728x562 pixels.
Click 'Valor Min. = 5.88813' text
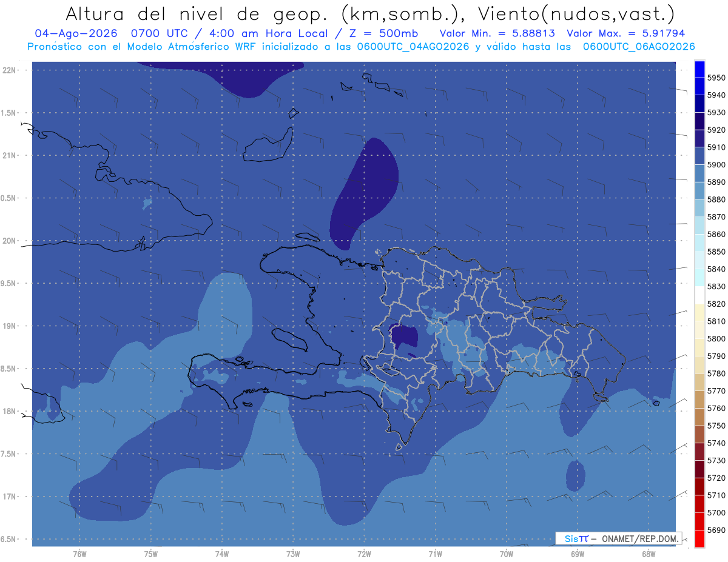(x=497, y=33)
